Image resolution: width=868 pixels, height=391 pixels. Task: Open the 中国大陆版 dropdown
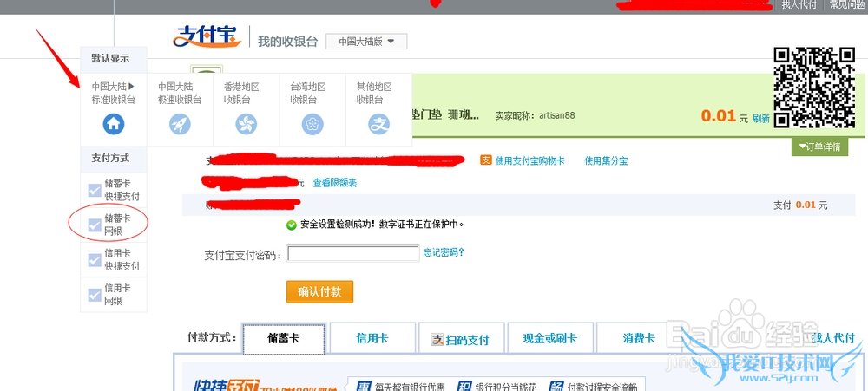(366, 42)
